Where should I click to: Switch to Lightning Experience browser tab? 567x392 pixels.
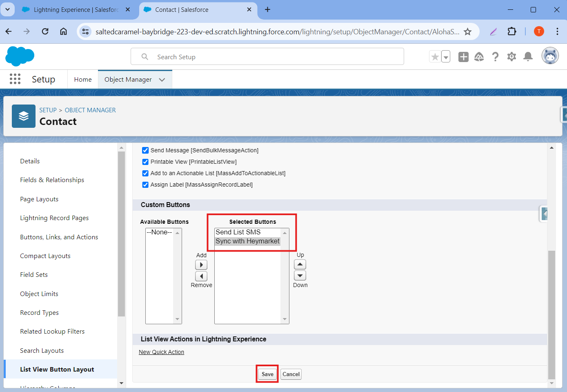76,9
